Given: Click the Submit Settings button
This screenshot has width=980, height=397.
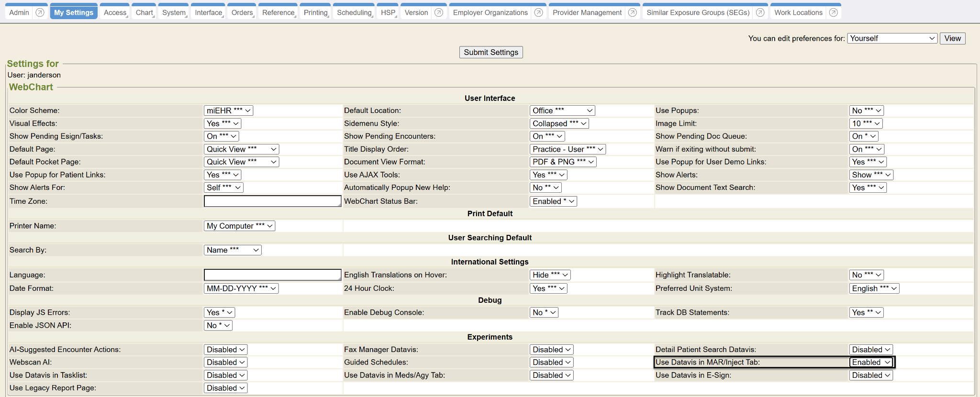Looking at the screenshot, I should pos(490,52).
